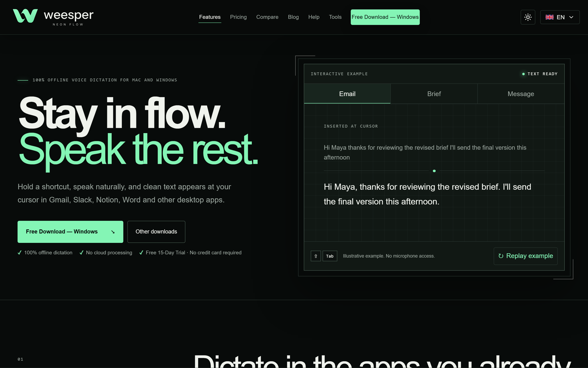The height and width of the screenshot is (368, 588).
Task: Click header Free Download — Windows button
Action: pyautogui.click(x=385, y=17)
